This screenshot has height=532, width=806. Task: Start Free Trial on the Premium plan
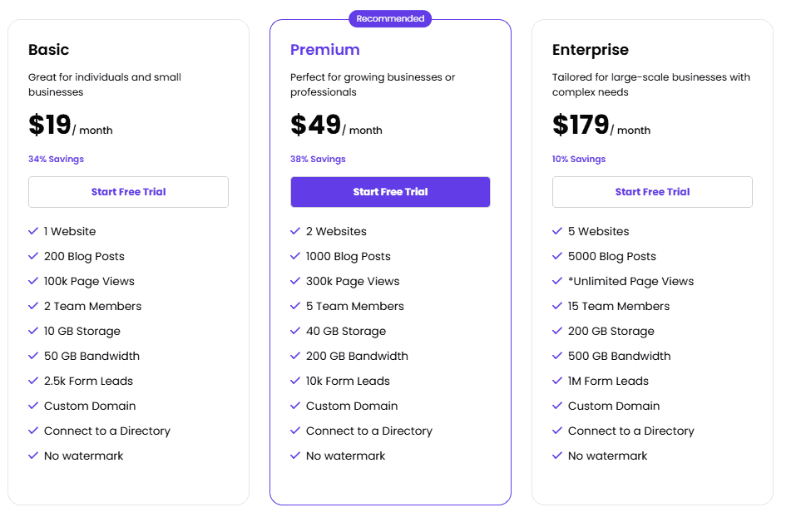(390, 191)
